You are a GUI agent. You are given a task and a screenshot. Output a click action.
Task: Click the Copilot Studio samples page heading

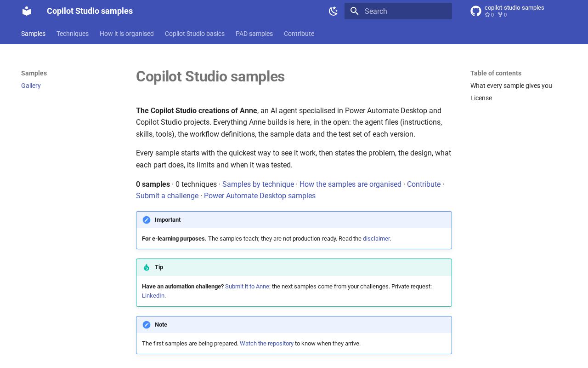(x=210, y=76)
